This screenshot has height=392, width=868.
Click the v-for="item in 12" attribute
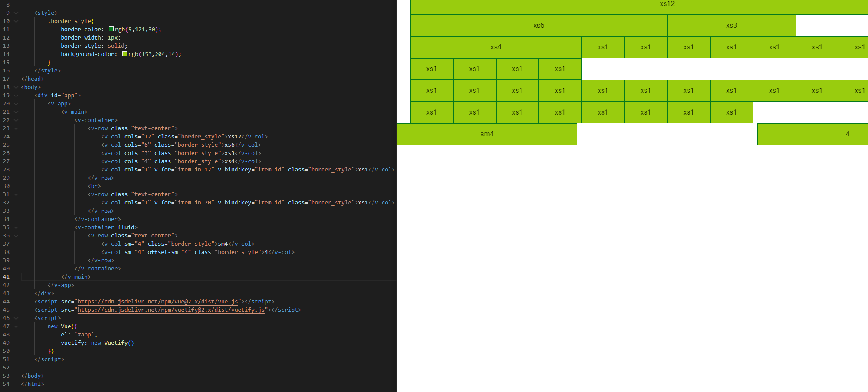pyautogui.click(x=184, y=170)
